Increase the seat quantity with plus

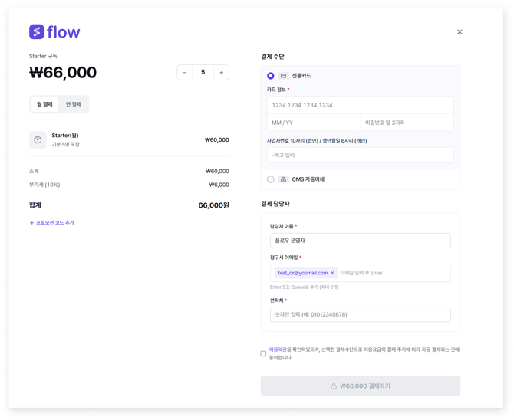tap(221, 72)
